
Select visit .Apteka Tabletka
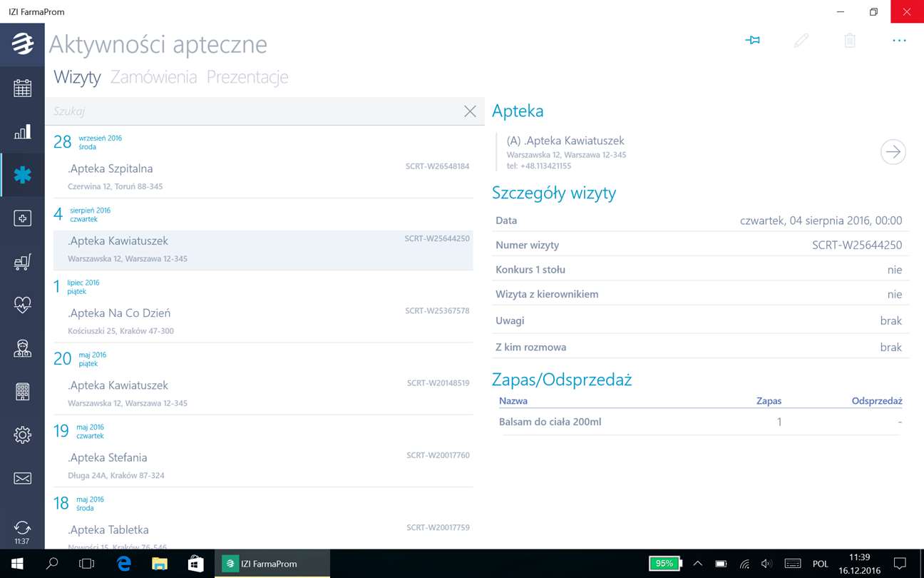263,534
